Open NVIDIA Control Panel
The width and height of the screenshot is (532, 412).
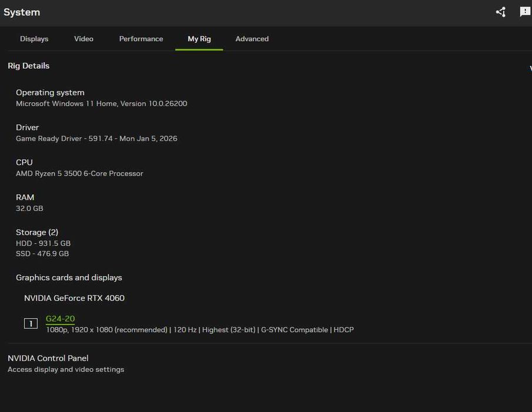pyautogui.click(x=48, y=358)
